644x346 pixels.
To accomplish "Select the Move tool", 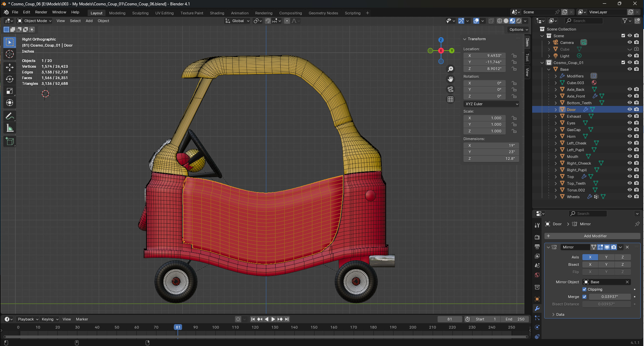I will coord(10,67).
